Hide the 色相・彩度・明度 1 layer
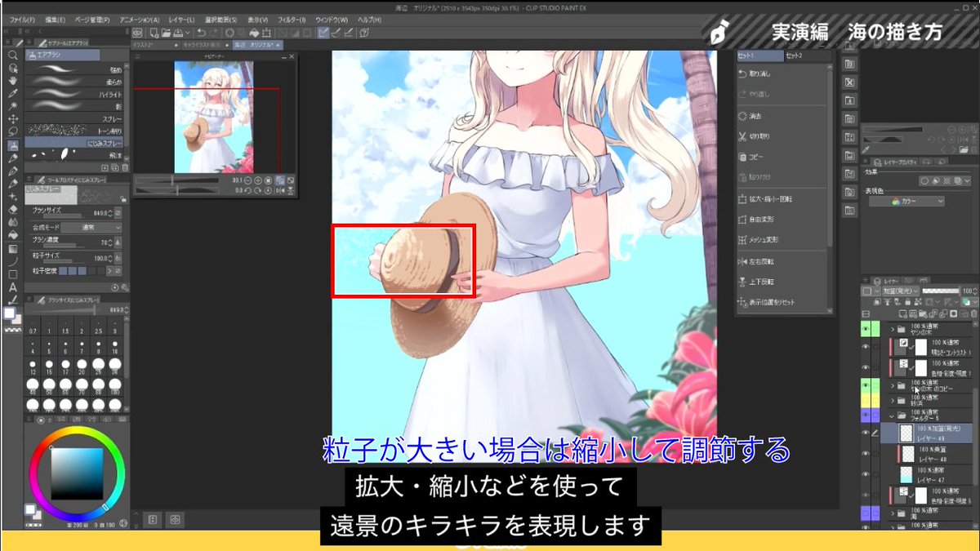 pos(866,366)
